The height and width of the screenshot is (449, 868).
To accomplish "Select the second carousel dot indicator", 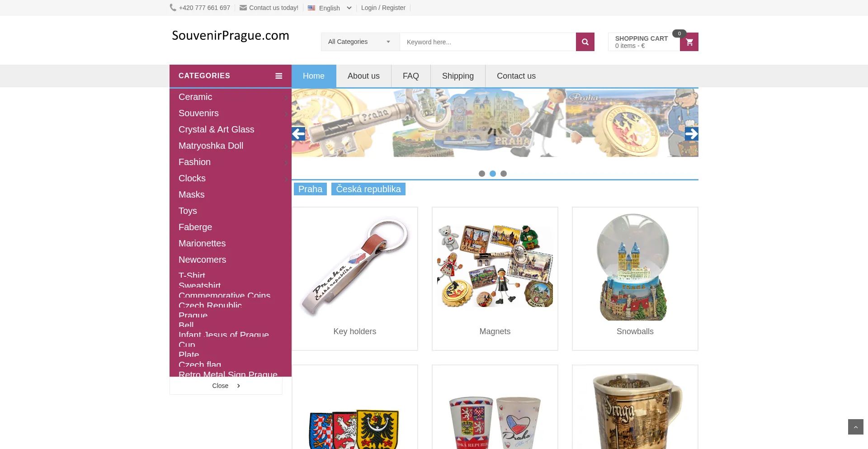I will click(493, 174).
